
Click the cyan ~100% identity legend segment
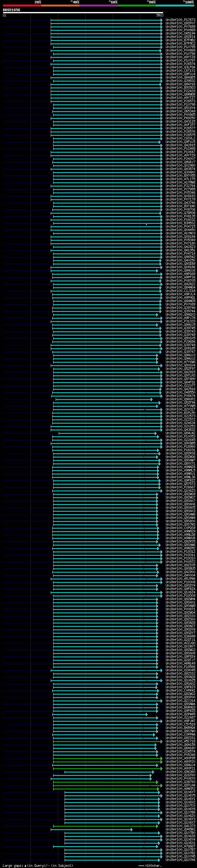tap(175, 6)
